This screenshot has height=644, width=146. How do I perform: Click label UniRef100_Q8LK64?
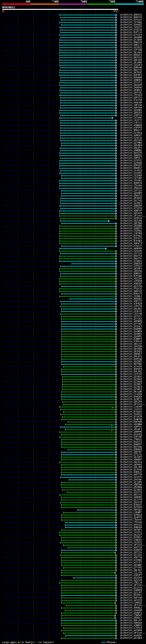pyautogui.click(x=131, y=60)
